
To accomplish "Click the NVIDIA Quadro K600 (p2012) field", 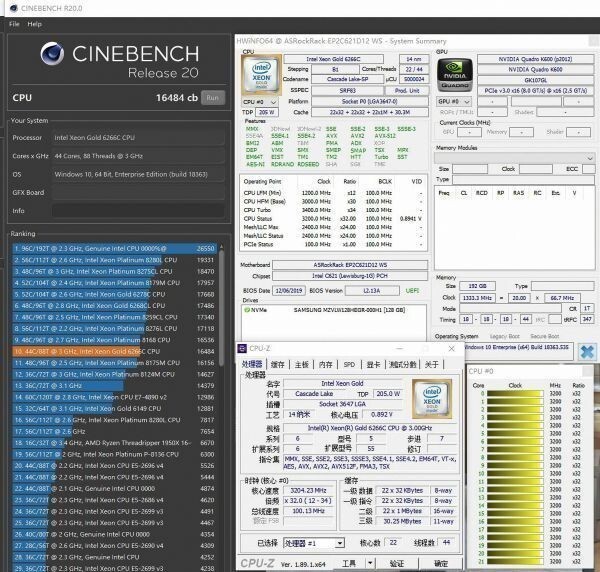I will pos(535,59).
